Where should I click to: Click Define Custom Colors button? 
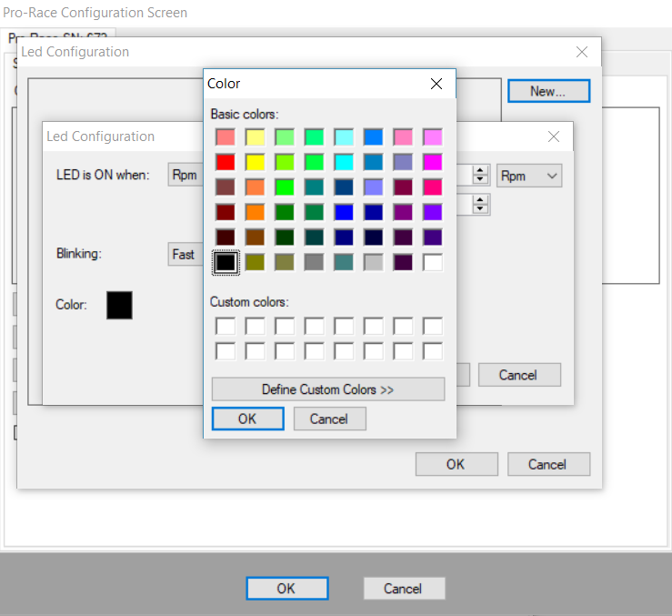pos(328,389)
